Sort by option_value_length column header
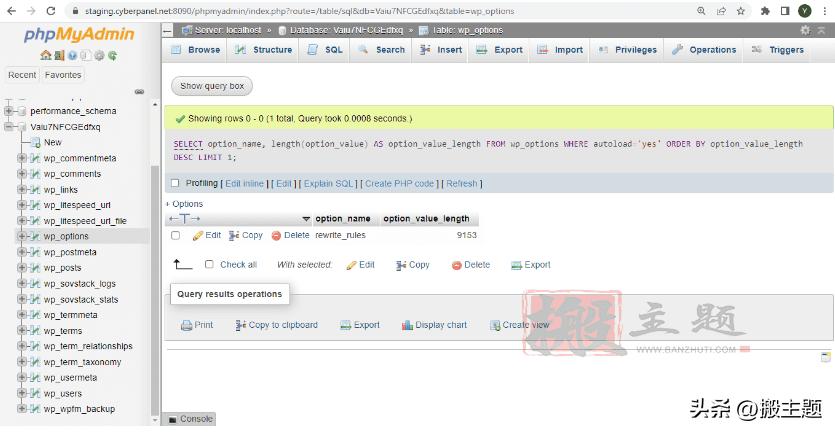835x432 pixels. tap(427, 219)
